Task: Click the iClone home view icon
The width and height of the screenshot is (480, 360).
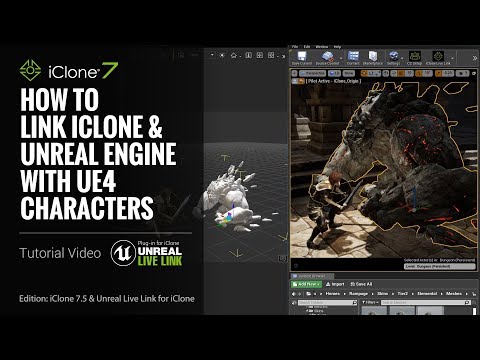Action: pyautogui.click(x=234, y=55)
